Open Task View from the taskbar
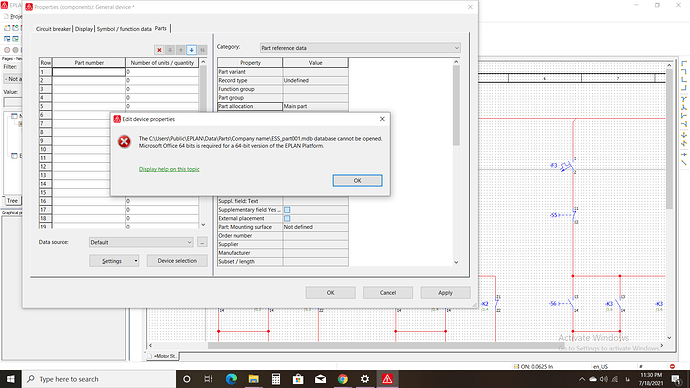690x388 pixels. pos(209,379)
